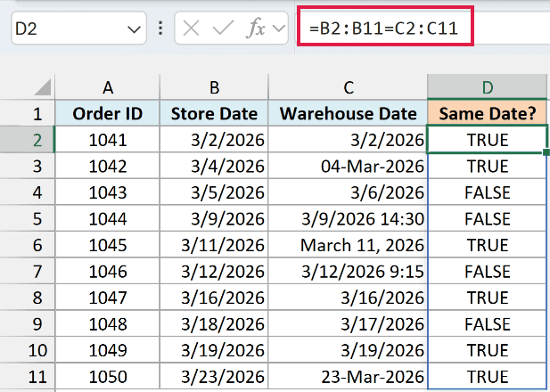Select column A header

(x=108, y=87)
